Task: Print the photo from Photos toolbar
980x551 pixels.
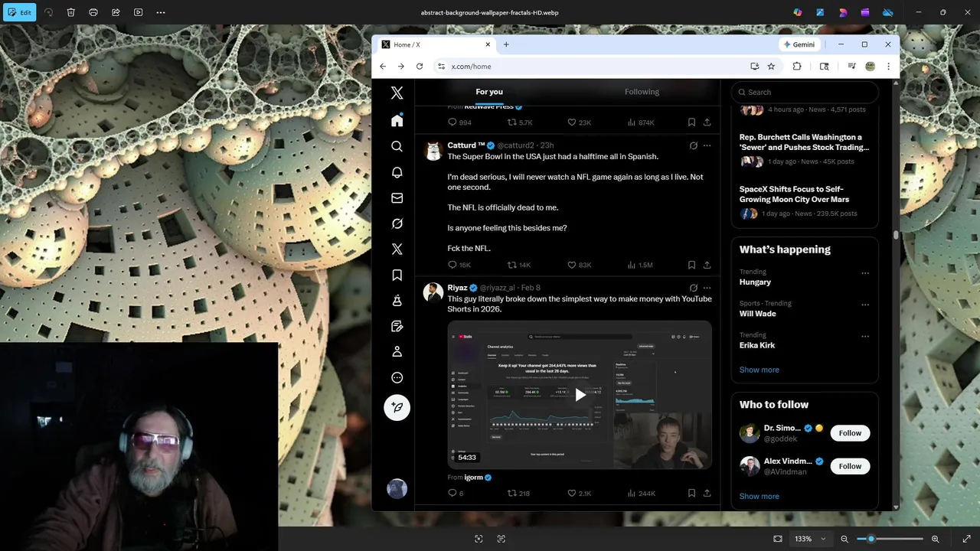Action: 93,12
